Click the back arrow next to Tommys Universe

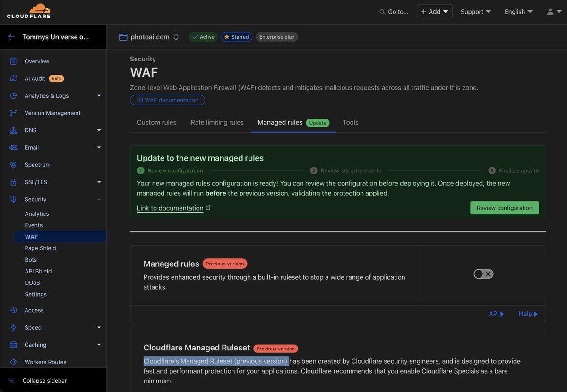click(11, 37)
